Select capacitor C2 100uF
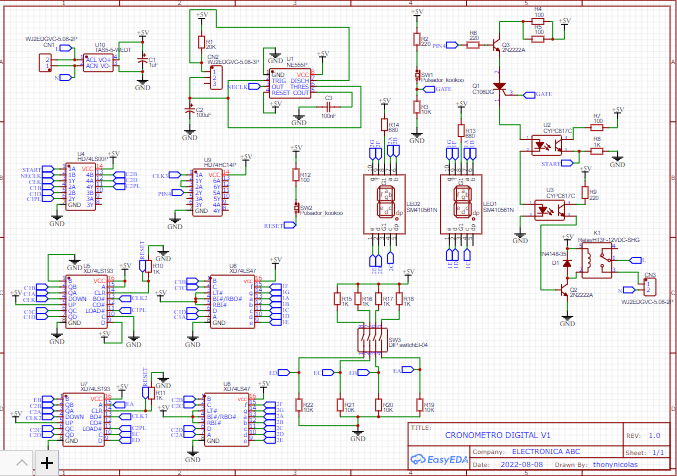This screenshot has height=476, width=677. [x=189, y=109]
